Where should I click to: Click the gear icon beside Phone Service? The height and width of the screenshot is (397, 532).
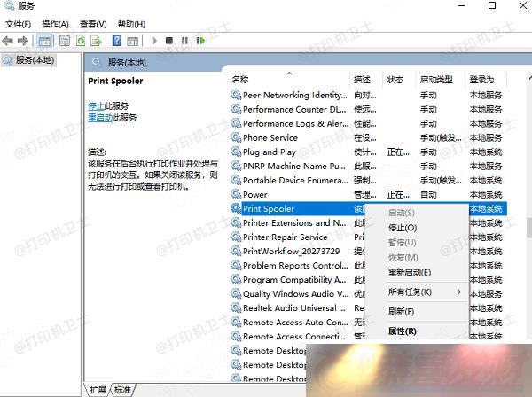(x=236, y=137)
